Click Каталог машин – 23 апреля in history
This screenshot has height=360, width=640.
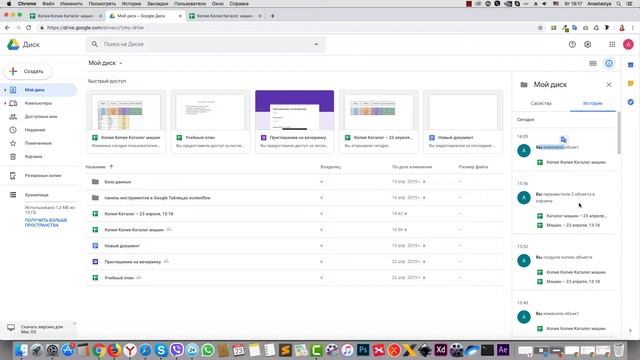(x=576, y=216)
